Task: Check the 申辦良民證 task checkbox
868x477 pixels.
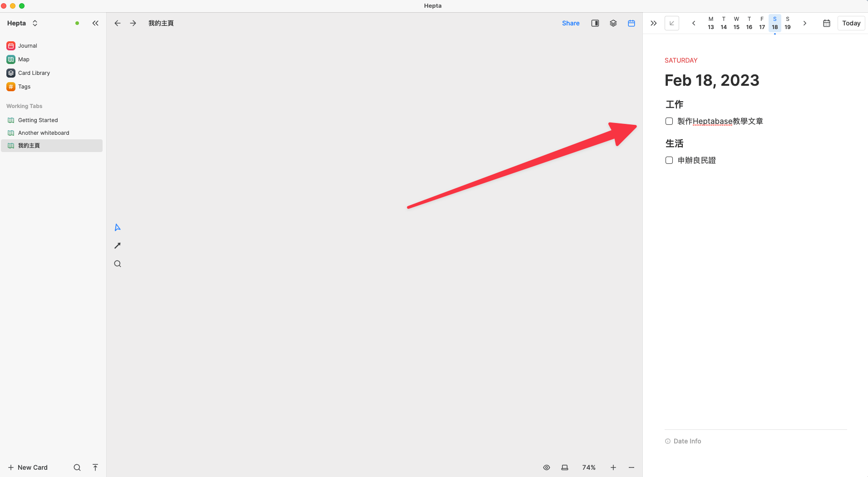Action: [669, 160]
